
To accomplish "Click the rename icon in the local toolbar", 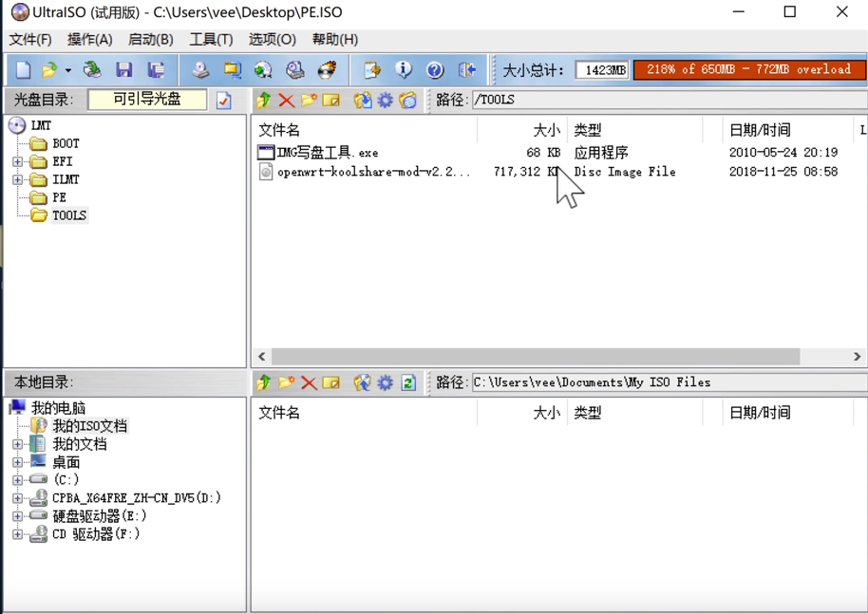I will [x=331, y=382].
